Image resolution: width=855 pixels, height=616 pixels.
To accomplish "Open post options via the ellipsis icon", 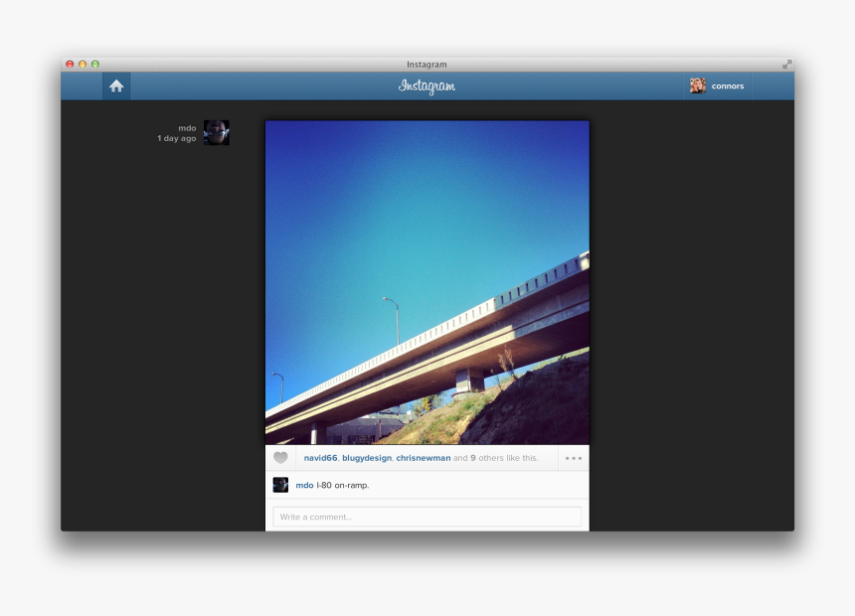I will point(573,458).
